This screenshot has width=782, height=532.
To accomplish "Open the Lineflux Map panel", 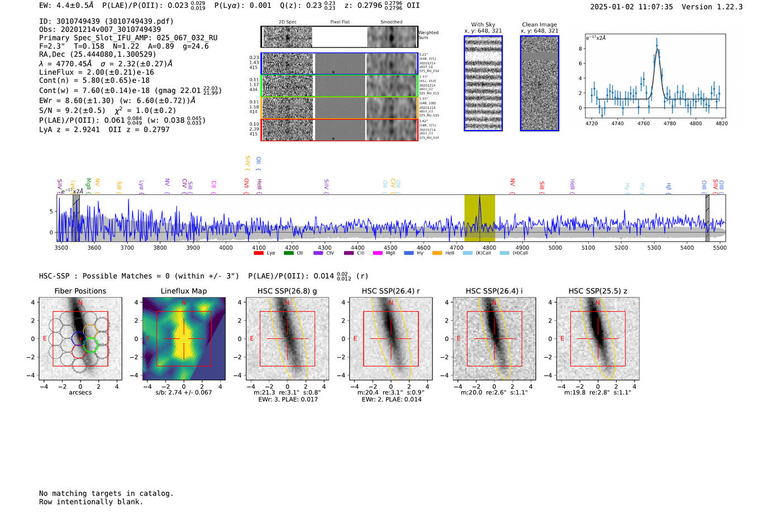I will [x=184, y=338].
